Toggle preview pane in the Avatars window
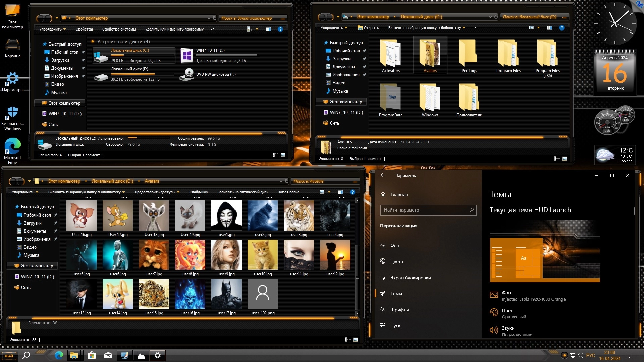644x362 pixels. tap(340, 192)
